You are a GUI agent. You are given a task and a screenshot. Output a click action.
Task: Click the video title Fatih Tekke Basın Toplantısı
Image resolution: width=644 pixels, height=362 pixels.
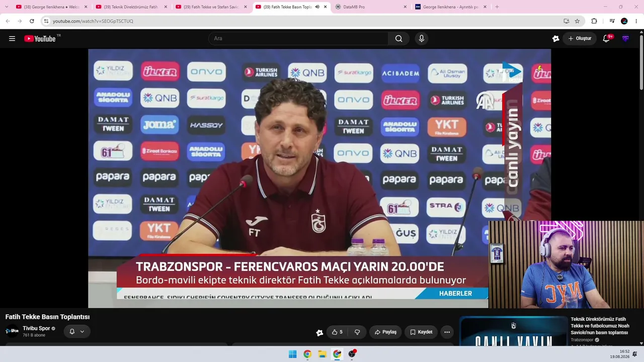pos(47,317)
